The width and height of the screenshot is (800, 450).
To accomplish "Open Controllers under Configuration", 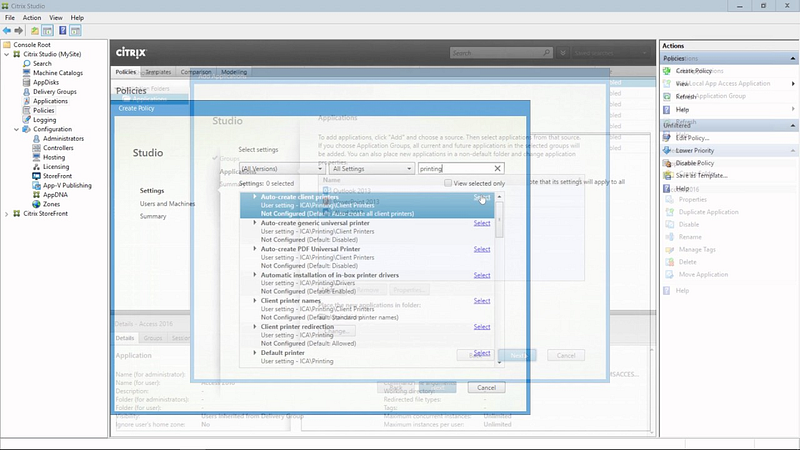I will [58, 148].
